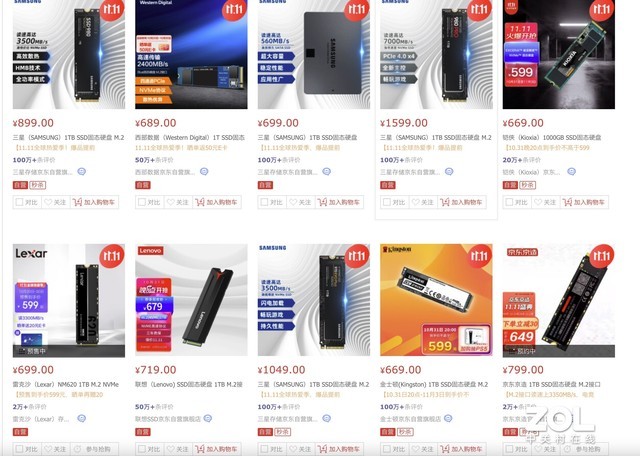Add Kioxia 1000GB SSD to cart

tap(584, 202)
